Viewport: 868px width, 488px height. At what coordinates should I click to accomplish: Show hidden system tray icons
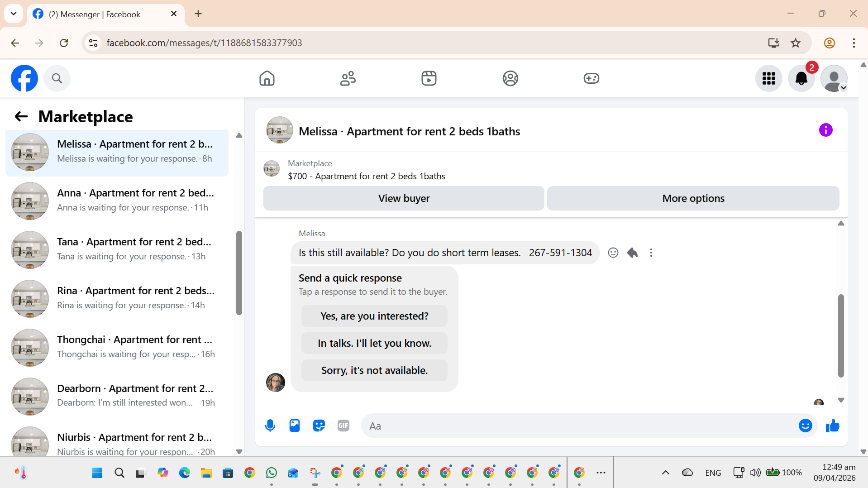[665, 473]
